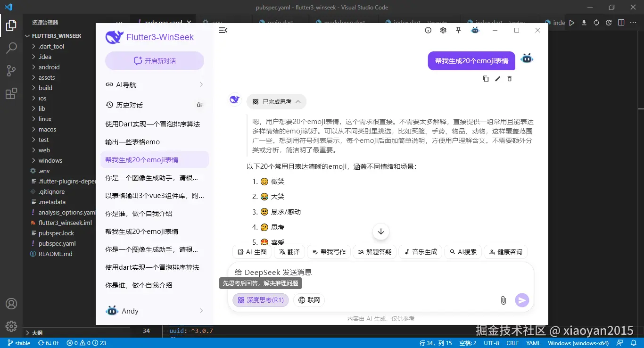Enable 联网 web search mode

tap(309, 300)
